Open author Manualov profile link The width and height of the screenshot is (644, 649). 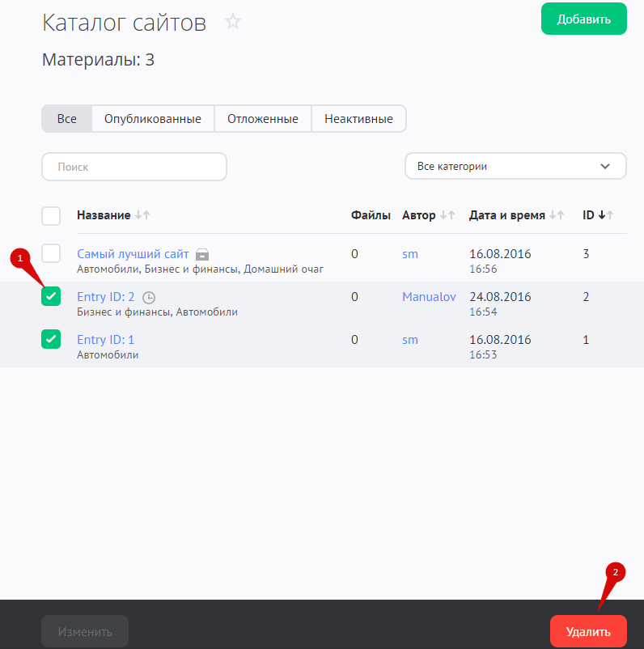point(429,297)
